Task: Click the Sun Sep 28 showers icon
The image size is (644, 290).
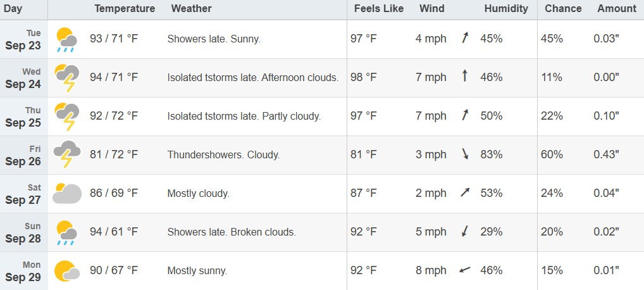Action: tap(66, 233)
